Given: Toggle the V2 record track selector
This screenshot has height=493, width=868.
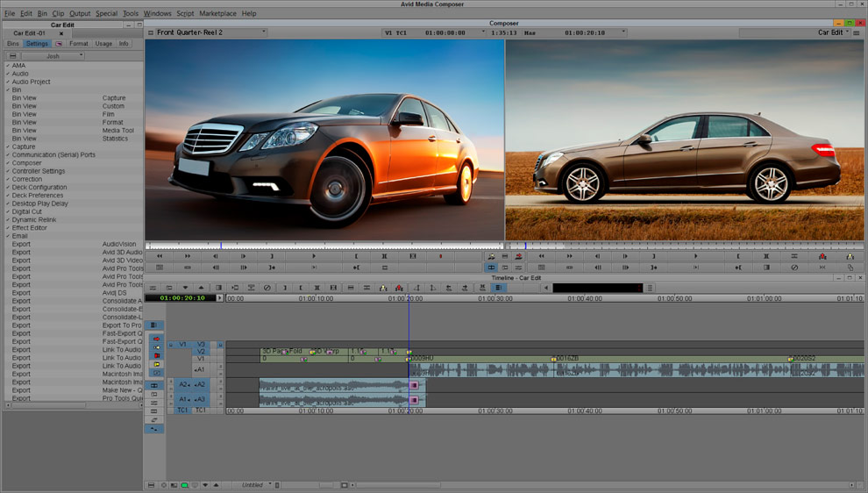Looking at the screenshot, I should click(x=201, y=352).
